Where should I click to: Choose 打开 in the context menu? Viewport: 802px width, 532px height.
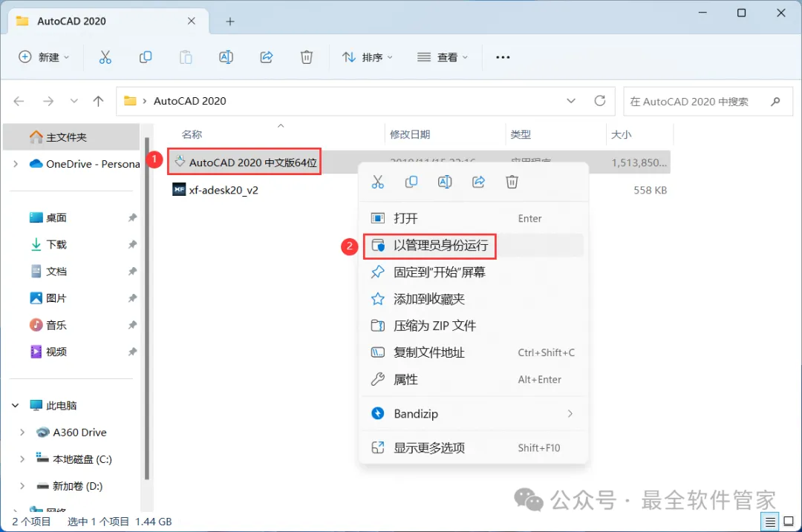click(473, 219)
